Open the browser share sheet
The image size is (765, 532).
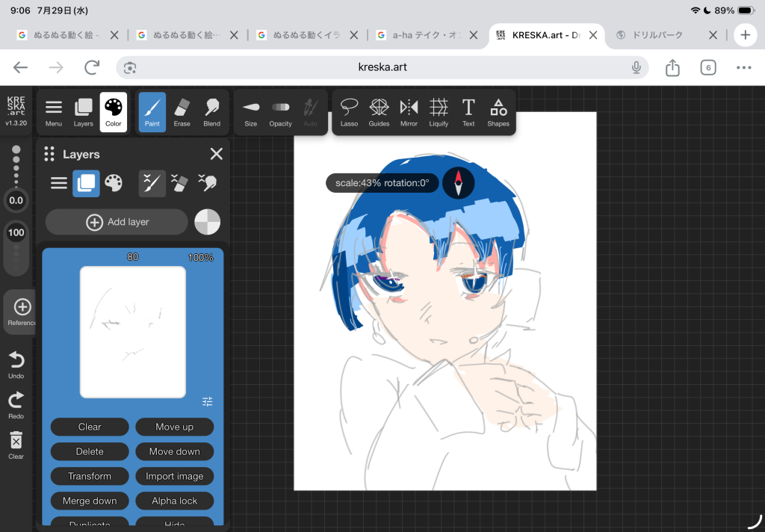click(673, 67)
